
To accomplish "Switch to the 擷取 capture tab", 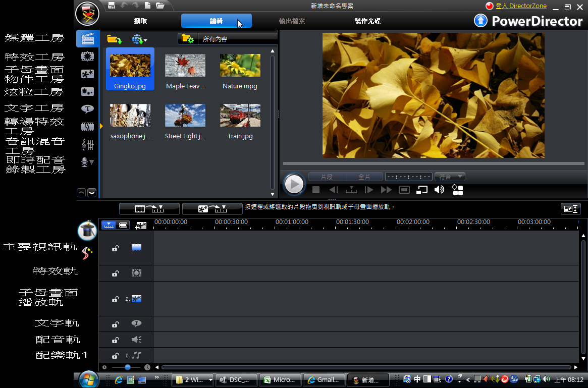I will point(141,21).
